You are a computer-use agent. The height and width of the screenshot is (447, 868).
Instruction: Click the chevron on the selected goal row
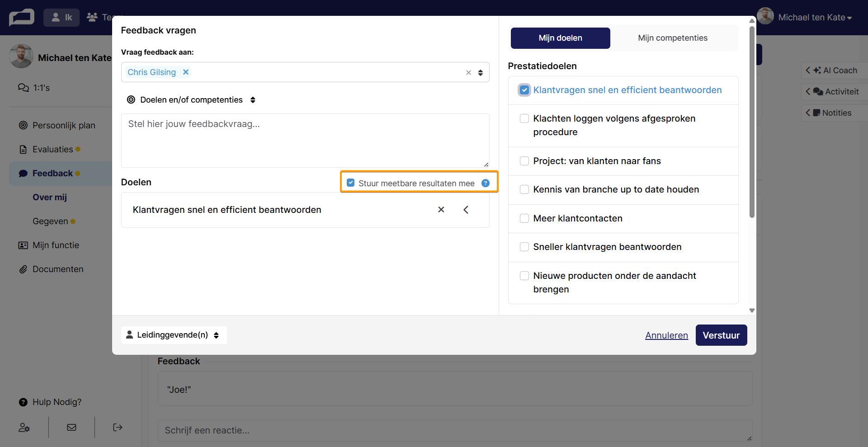[x=466, y=210]
